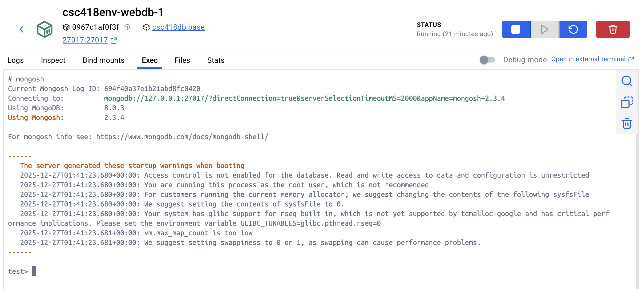This screenshot has width=644, height=289.
Task: Open the csc418db:base image link
Action: 178,27
